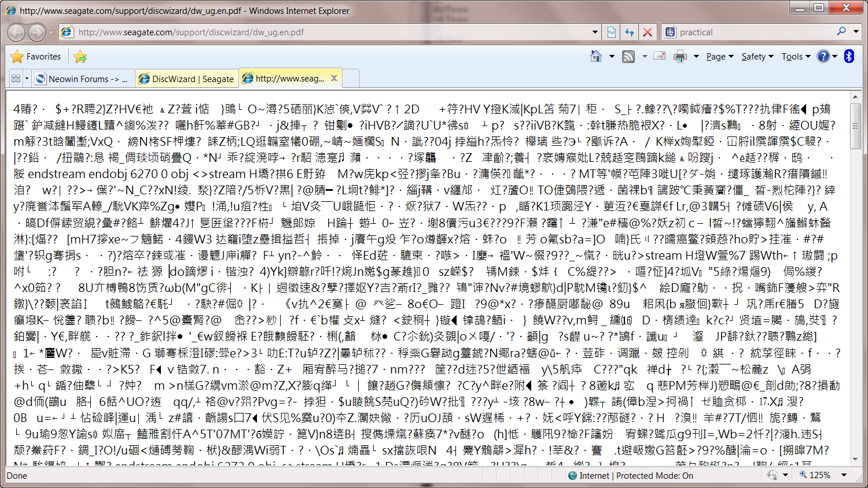Expand the Feeds dropdown arrow
Viewport: 868px width, 488px height.
tap(644, 57)
